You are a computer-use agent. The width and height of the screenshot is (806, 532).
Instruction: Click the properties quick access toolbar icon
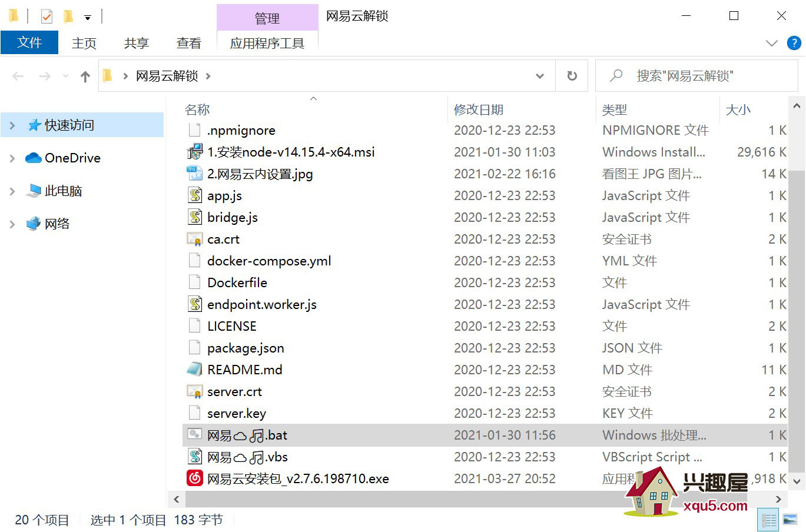tap(47, 16)
